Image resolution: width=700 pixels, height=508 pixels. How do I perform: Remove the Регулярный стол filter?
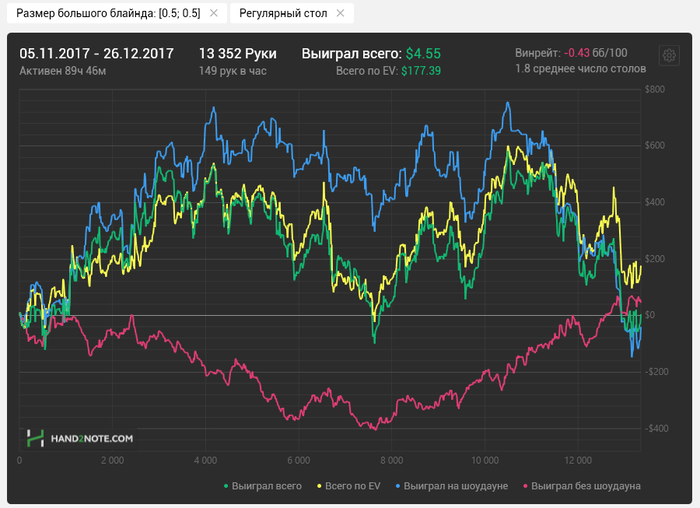coord(340,13)
